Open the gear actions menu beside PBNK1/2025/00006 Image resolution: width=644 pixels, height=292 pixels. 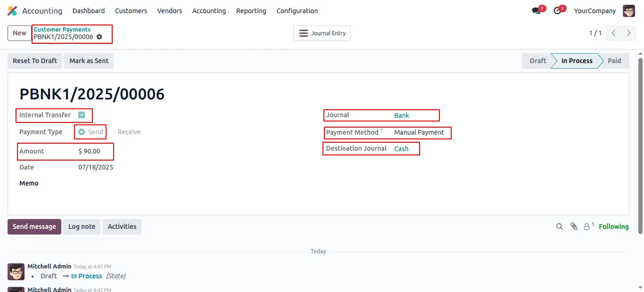(x=99, y=37)
